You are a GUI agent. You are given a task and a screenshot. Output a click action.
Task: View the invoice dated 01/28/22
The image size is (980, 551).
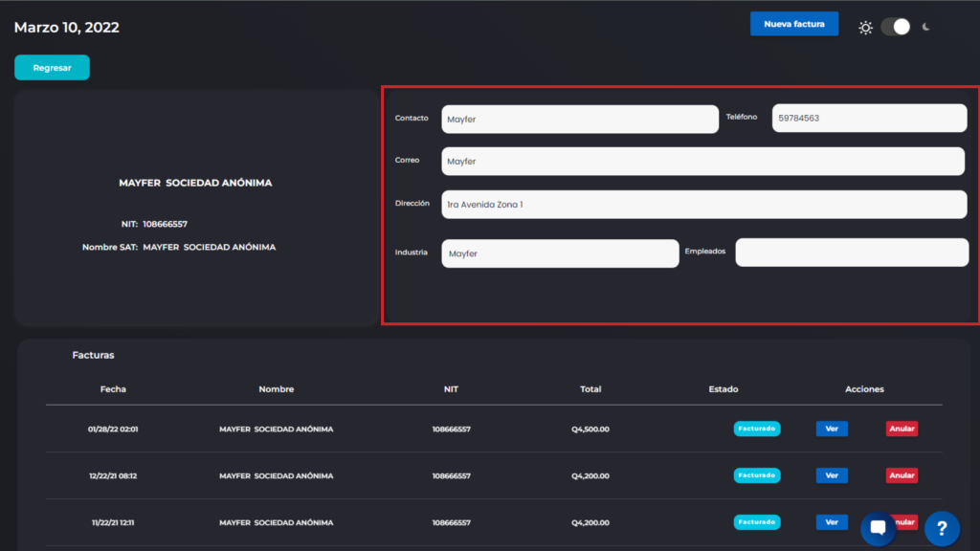pyautogui.click(x=832, y=429)
